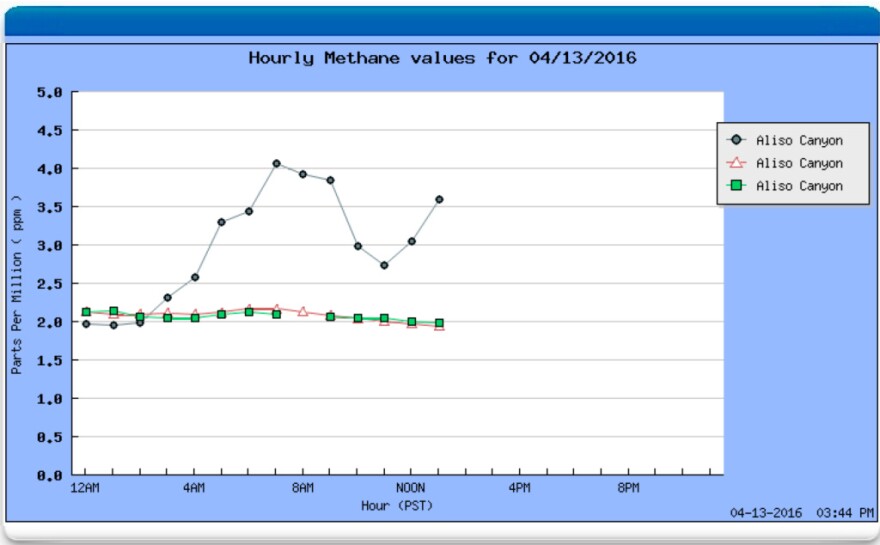Viewport: 880px width, 545px height.
Task: Click the red triangle marker in the legend
Action: 736,163
